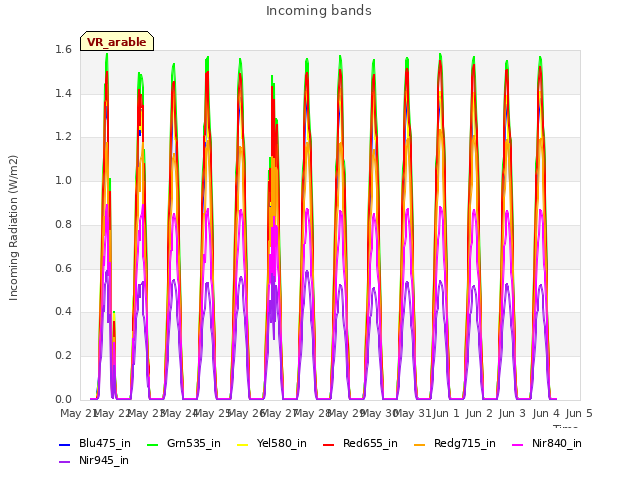Click the Jun 4 x-axis date label

coord(546,413)
